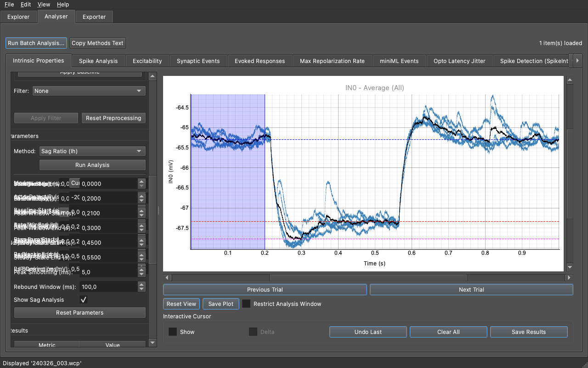Open the Synaptic Events tab
This screenshot has height=368, width=588.
(x=198, y=61)
